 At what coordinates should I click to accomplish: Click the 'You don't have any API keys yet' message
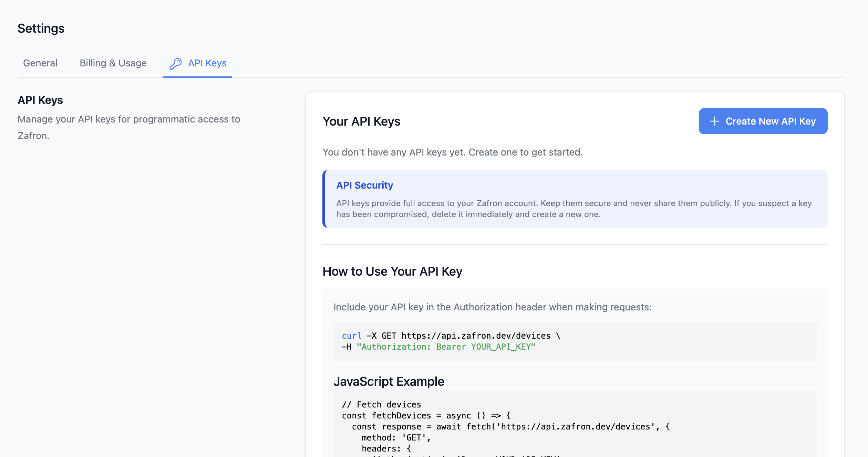click(x=453, y=152)
